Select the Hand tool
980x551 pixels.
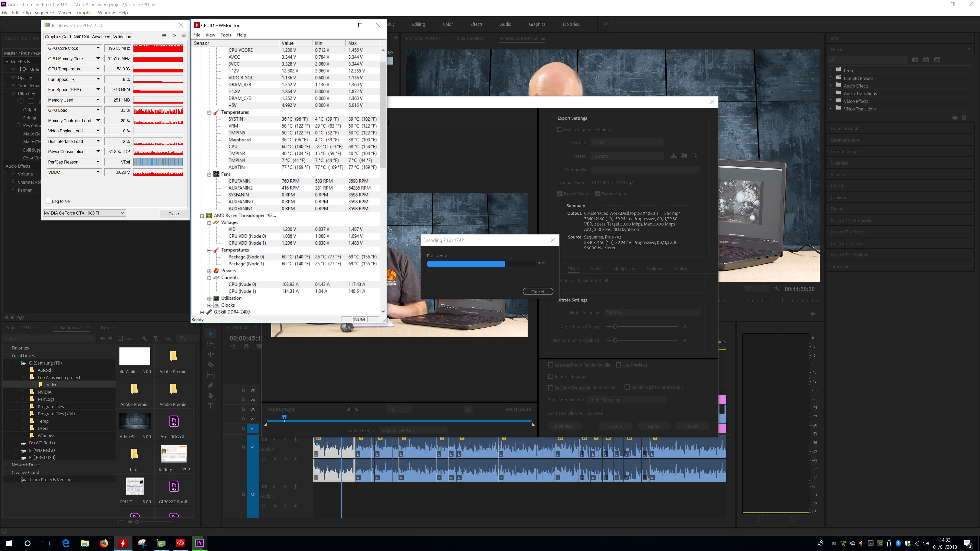pos(211,395)
